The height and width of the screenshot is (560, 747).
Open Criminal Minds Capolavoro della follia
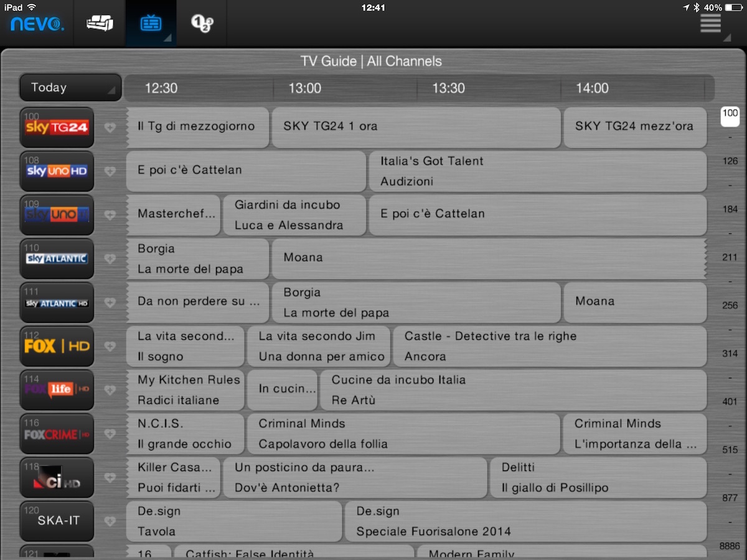(404, 434)
